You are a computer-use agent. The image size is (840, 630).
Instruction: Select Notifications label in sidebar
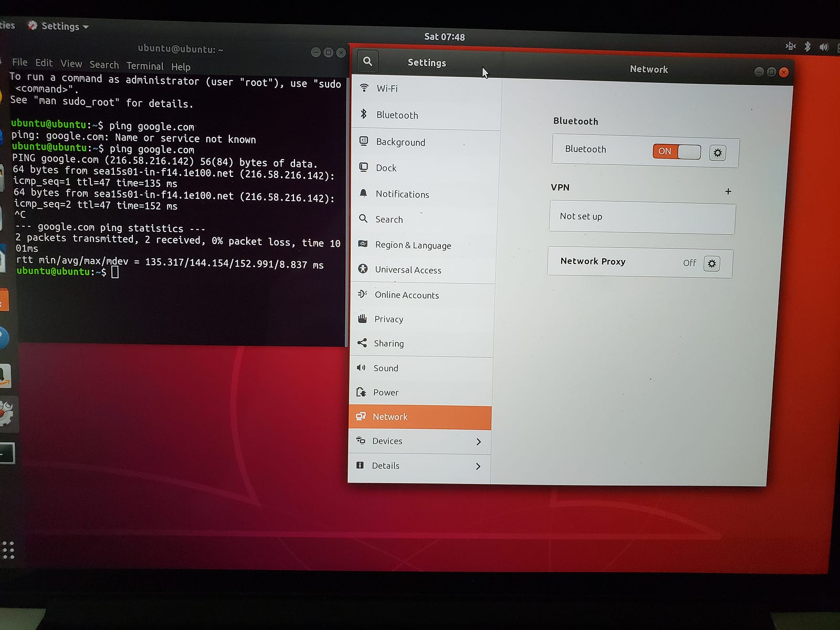pyautogui.click(x=402, y=194)
